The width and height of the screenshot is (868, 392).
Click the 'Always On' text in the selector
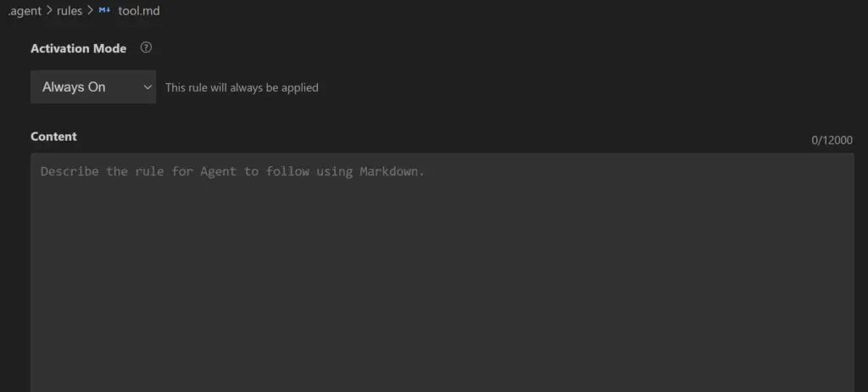click(74, 87)
